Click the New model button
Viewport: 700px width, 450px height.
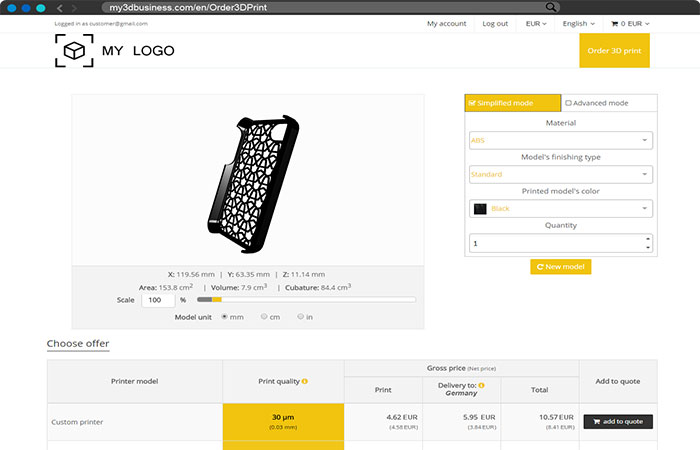pyautogui.click(x=561, y=267)
